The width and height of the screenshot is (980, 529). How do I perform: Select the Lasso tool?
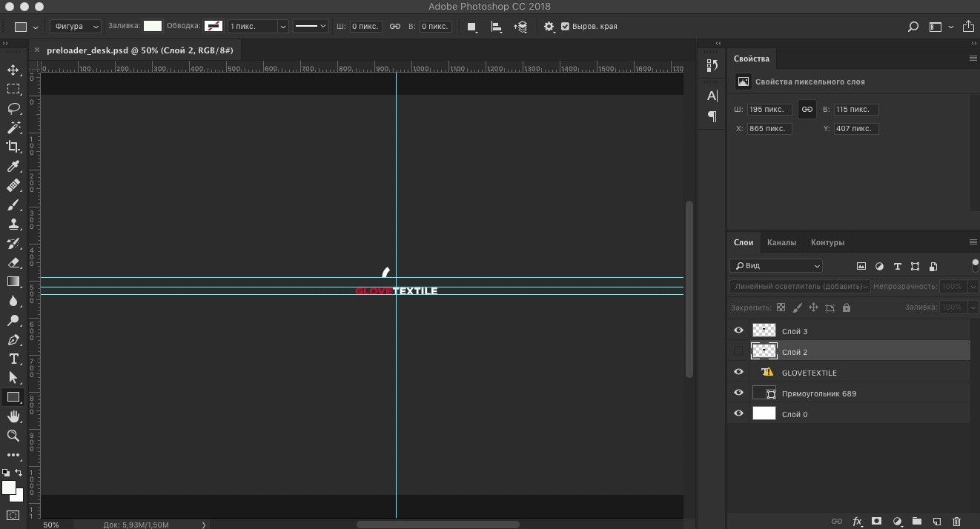coord(13,108)
